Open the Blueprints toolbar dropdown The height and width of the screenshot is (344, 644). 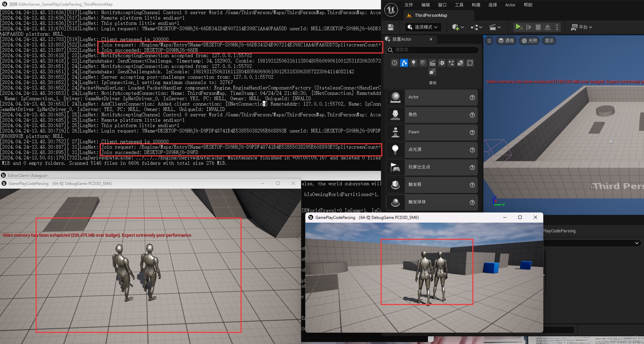point(476,27)
